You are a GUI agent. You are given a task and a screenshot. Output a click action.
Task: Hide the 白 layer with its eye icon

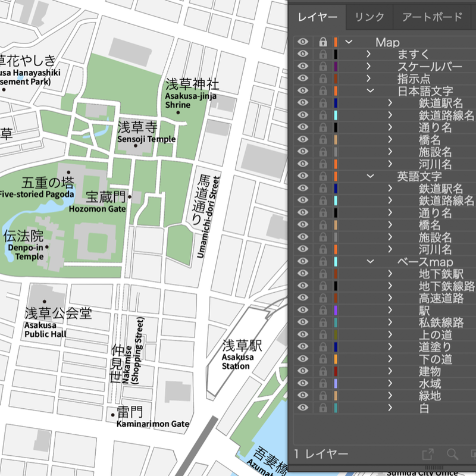pyautogui.click(x=303, y=408)
